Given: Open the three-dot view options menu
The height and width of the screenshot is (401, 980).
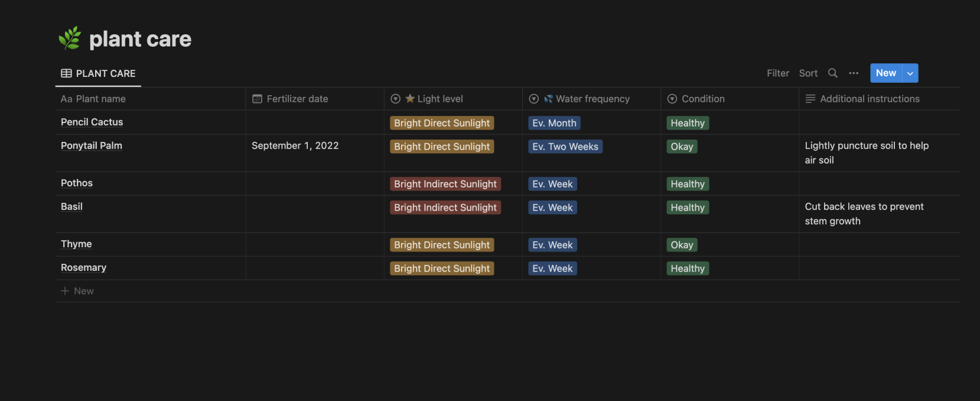Looking at the screenshot, I should pyautogui.click(x=854, y=73).
